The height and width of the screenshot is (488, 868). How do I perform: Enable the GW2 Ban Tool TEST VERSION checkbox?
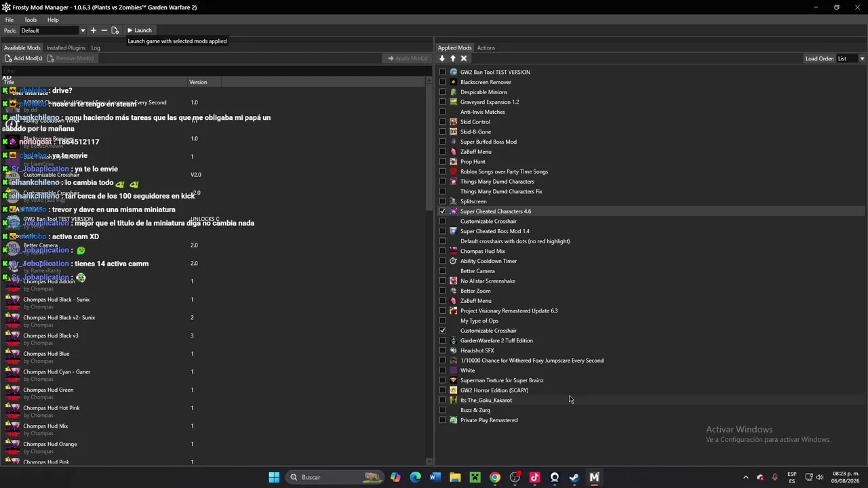coord(443,72)
